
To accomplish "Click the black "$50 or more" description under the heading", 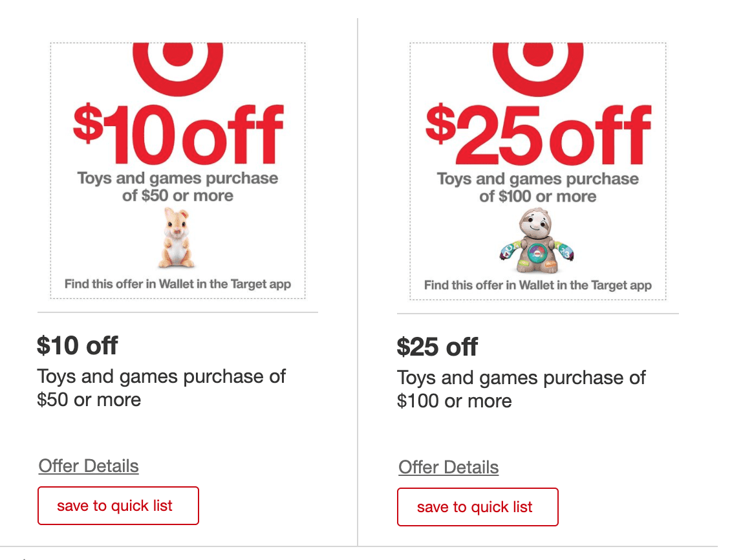I will (89, 400).
